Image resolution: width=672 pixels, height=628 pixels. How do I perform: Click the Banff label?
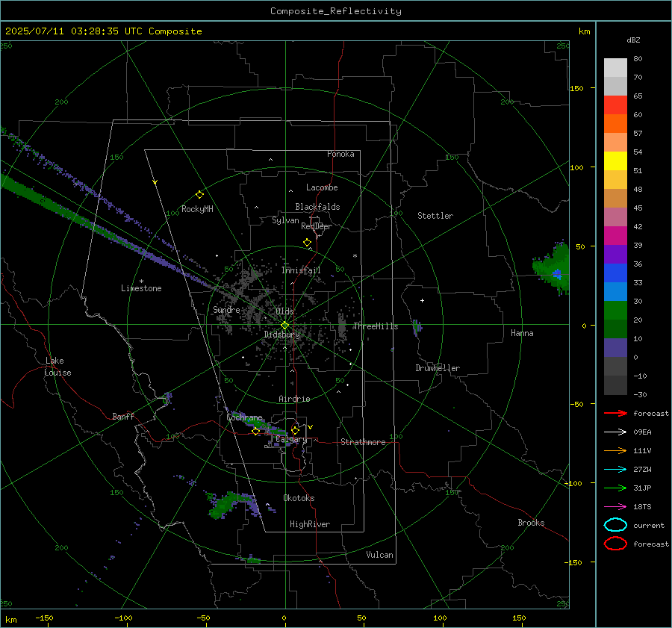(x=123, y=416)
